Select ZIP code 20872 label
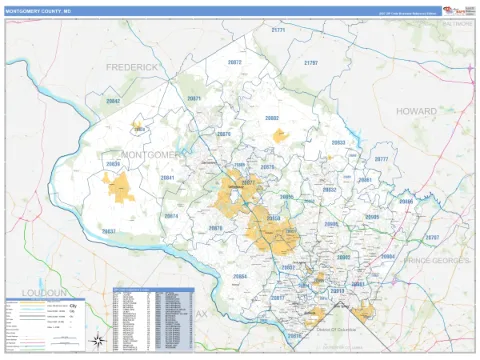 [235, 62]
